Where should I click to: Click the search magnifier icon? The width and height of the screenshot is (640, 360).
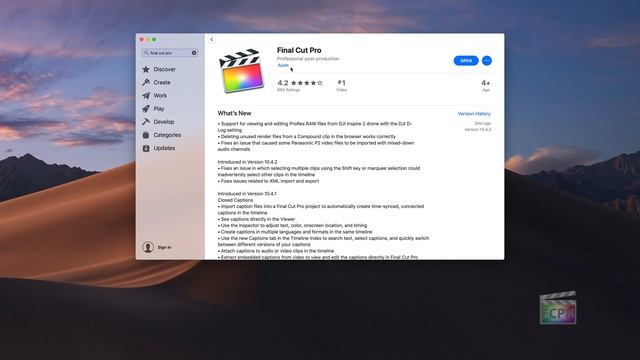click(146, 53)
